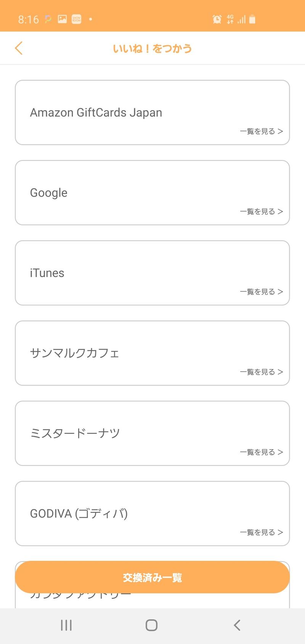This screenshot has width=305, height=644.
Task: Tap the alarm clock status icon
Action: click(217, 19)
